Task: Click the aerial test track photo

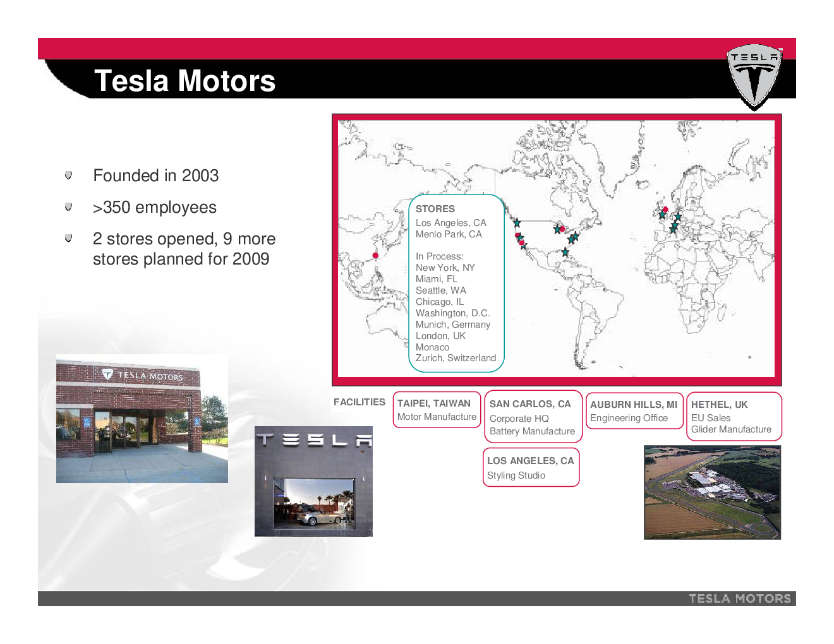Action: click(712, 492)
